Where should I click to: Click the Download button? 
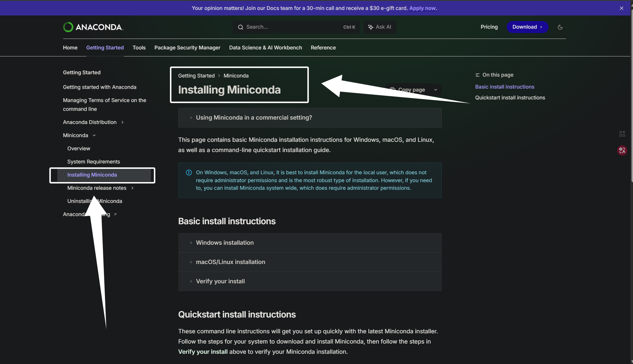(x=527, y=27)
